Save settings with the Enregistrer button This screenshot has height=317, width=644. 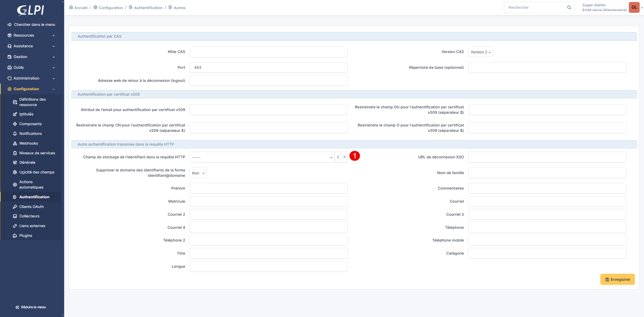(x=617, y=279)
